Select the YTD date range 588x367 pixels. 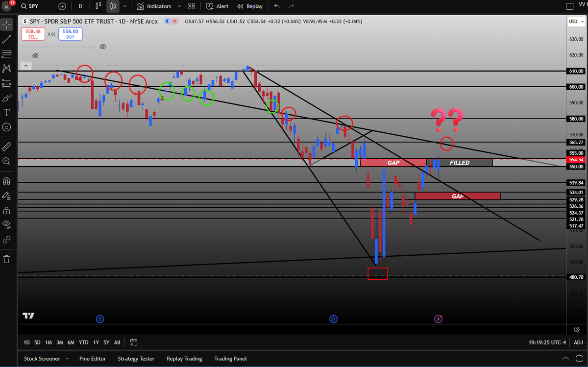(x=84, y=343)
